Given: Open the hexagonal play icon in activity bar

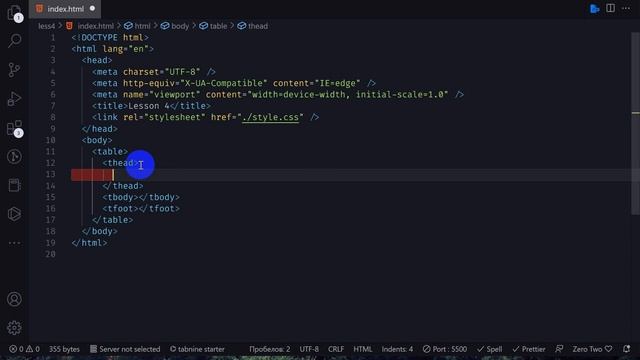Looking at the screenshot, I should pos(14,214).
